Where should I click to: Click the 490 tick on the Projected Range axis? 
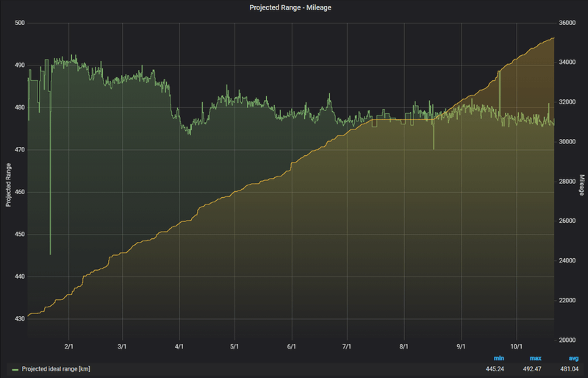pos(20,65)
